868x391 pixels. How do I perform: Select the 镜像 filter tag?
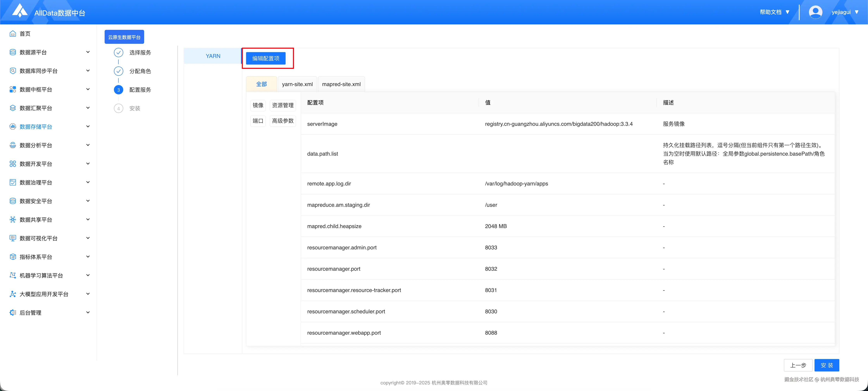pyautogui.click(x=258, y=105)
